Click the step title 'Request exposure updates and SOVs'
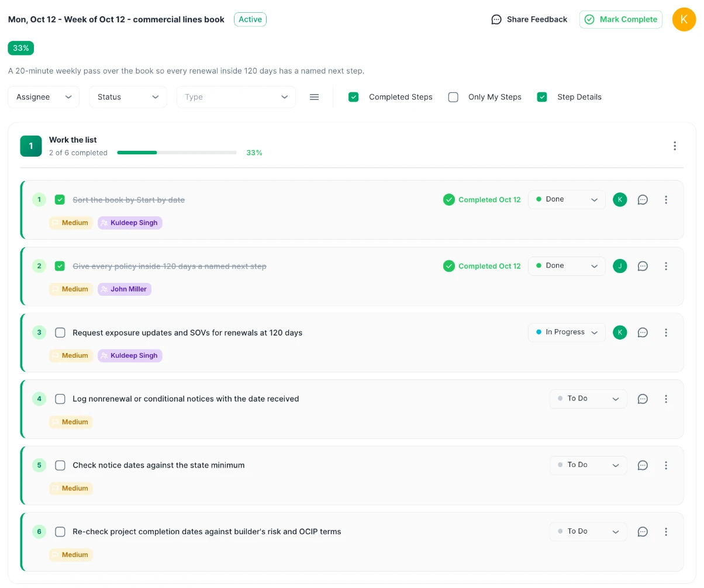 click(x=187, y=333)
